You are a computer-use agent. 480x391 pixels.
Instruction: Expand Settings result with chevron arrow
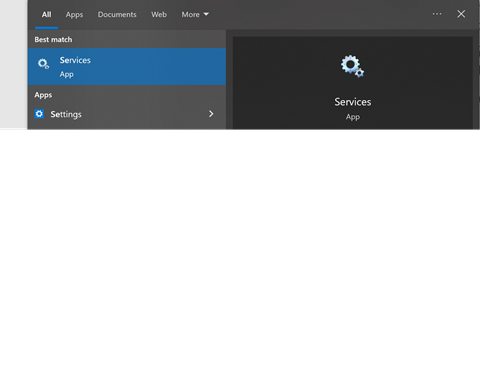pos(211,114)
